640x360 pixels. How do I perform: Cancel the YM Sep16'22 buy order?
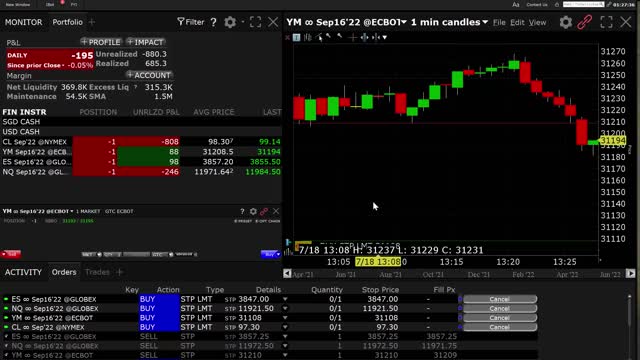click(500, 318)
